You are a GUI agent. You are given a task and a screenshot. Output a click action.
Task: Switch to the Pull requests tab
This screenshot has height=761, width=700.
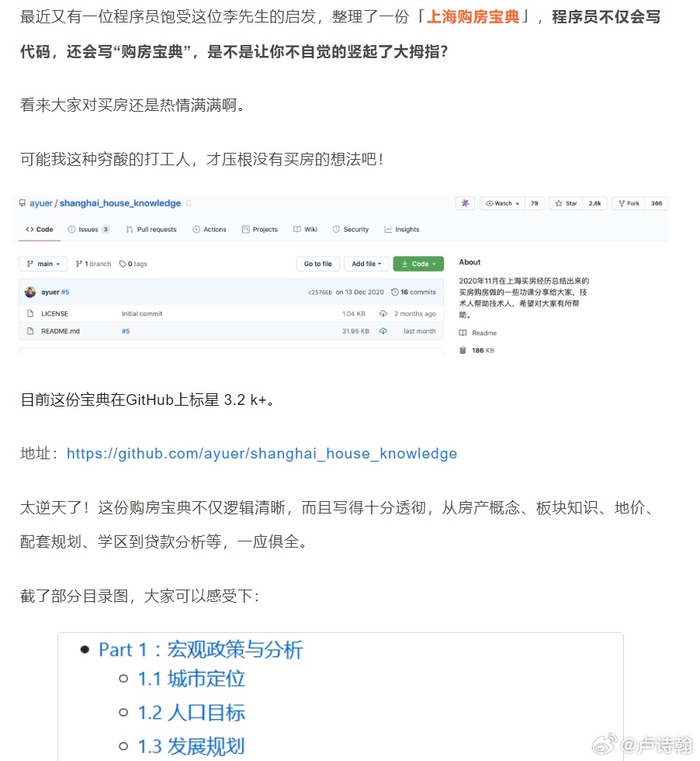pyautogui.click(x=151, y=230)
